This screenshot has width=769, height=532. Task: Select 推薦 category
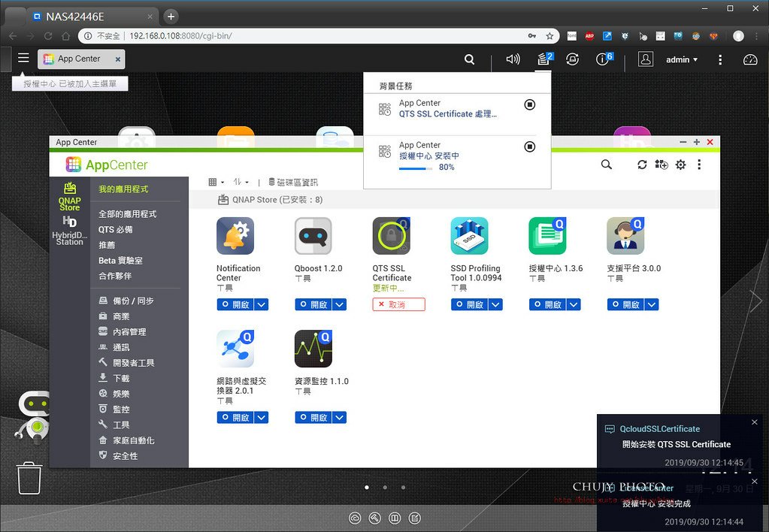107,245
